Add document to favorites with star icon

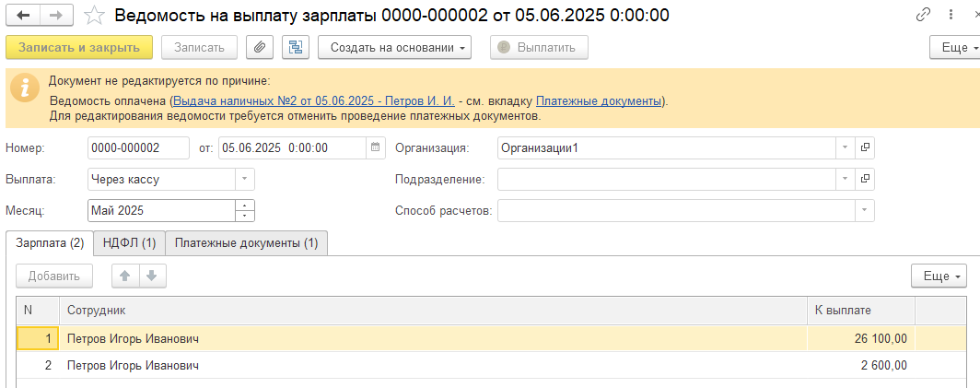[94, 15]
